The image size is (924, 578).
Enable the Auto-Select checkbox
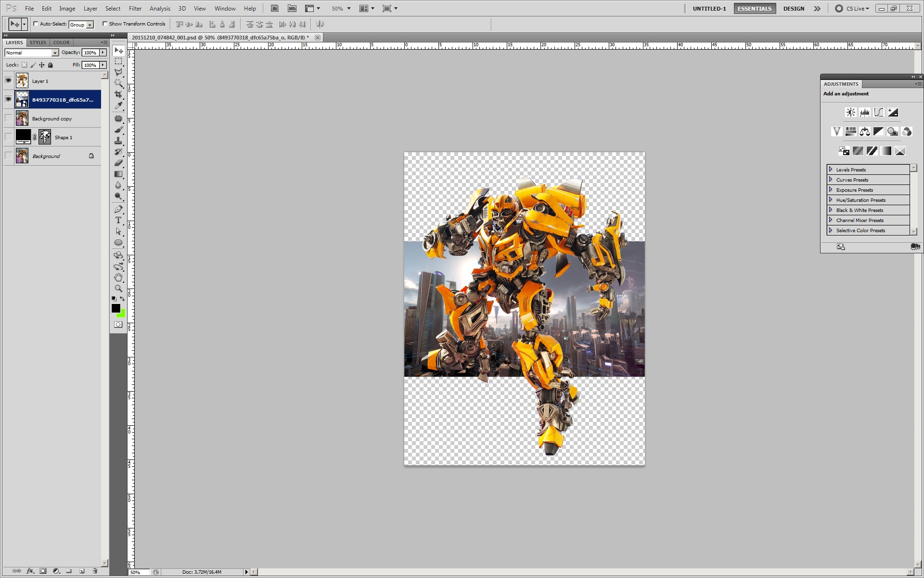(x=36, y=24)
